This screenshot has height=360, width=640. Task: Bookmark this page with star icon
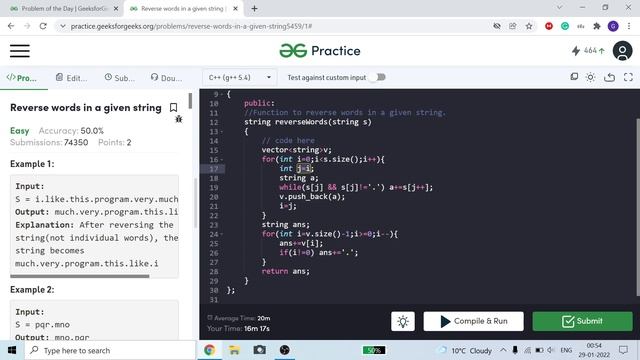tap(529, 26)
